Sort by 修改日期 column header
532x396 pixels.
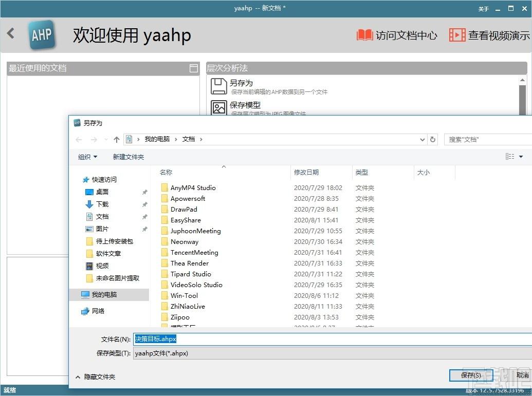point(306,172)
